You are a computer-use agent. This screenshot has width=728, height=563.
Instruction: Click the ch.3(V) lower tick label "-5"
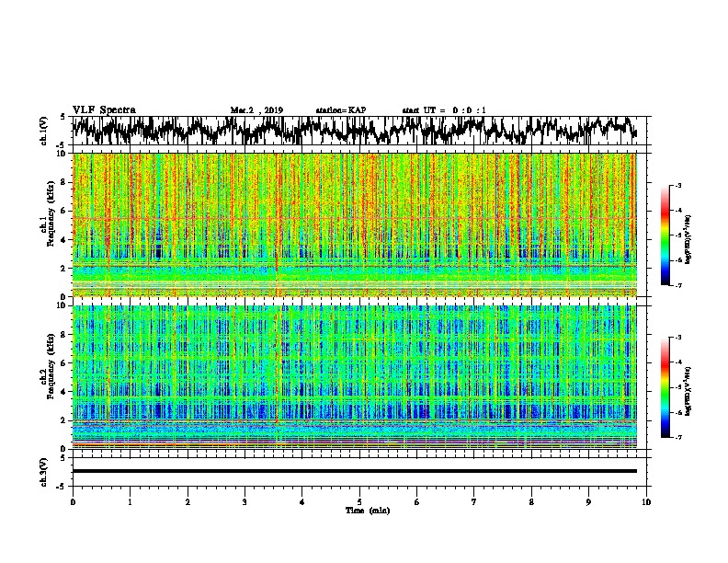click(62, 487)
